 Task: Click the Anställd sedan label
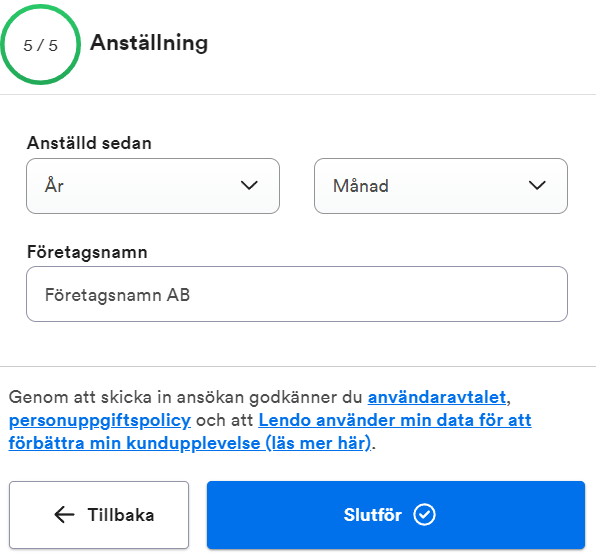tap(89, 143)
